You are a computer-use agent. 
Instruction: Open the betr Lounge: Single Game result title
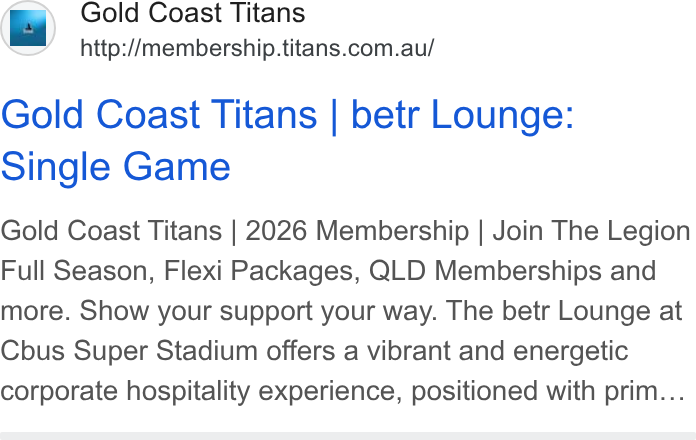(x=287, y=140)
